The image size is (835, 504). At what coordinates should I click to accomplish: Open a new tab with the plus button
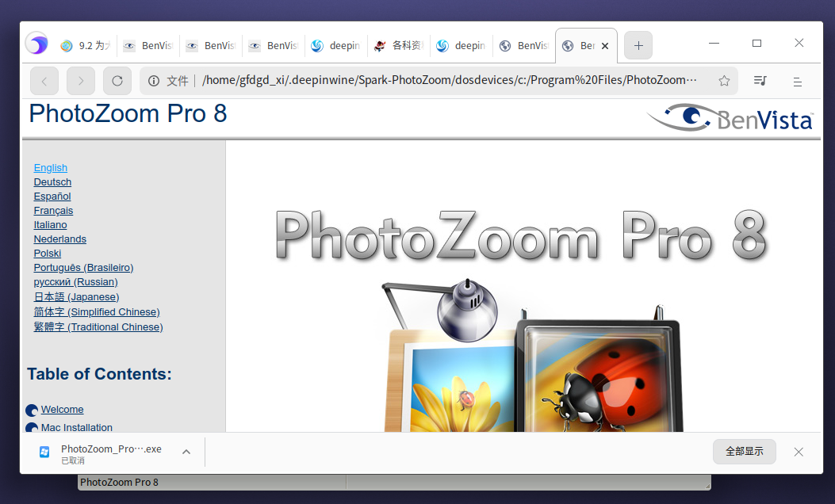[638, 46]
